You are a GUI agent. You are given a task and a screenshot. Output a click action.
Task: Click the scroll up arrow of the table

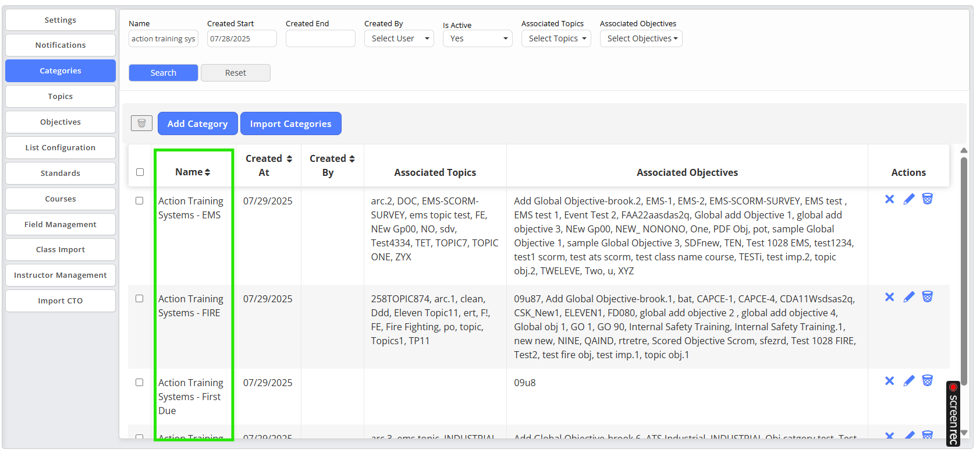point(964,150)
